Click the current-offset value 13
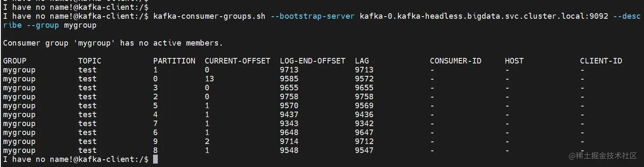The width and height of the screenshot is (644, 167). pyautogui.click(x=209, y=79)
